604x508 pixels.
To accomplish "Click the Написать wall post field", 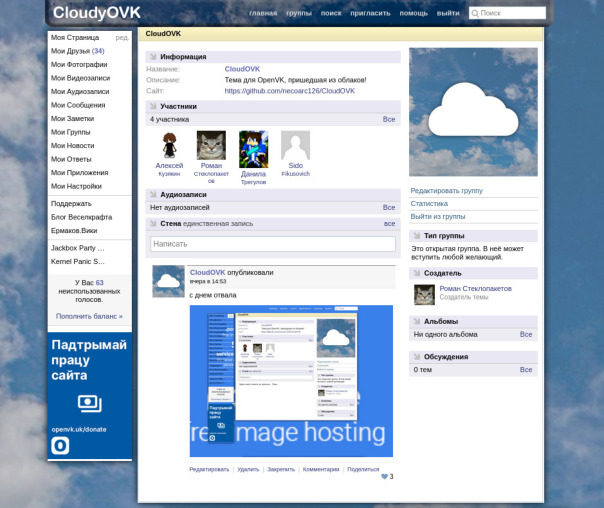I will (273, 244).
